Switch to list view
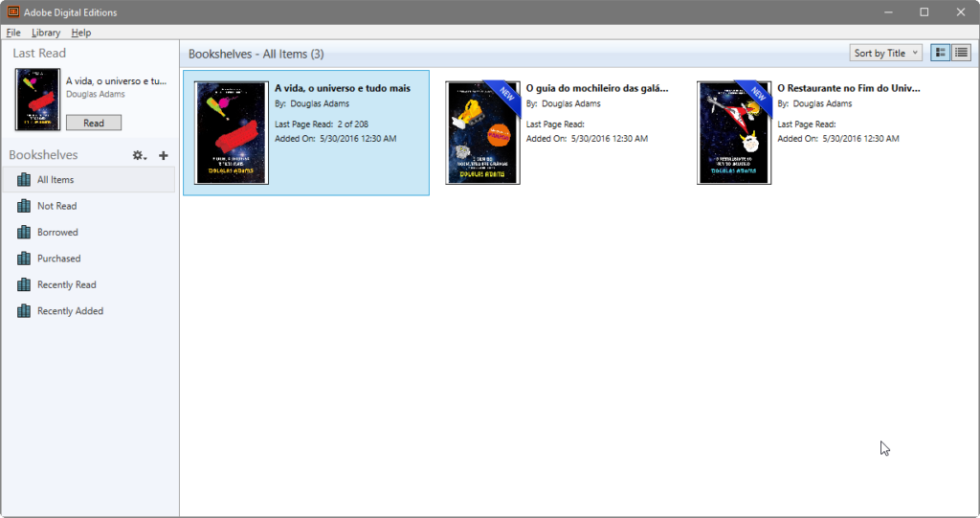 pyautogui.click(x=961, y=54)
